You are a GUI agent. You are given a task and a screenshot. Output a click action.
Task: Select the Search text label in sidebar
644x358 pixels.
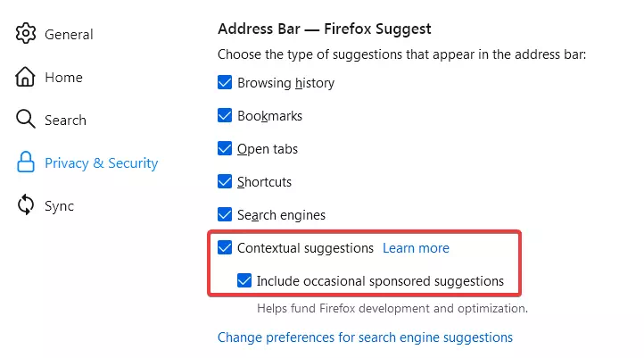(x=66, y=120)
